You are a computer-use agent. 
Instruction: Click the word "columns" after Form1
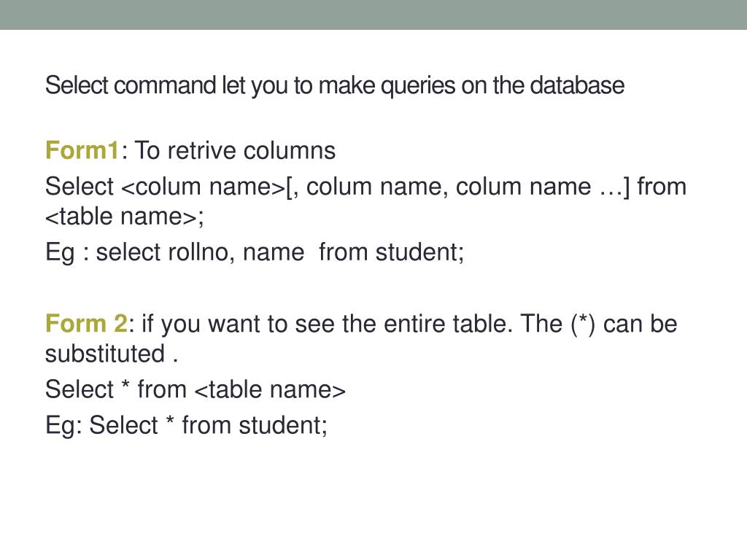289,151
